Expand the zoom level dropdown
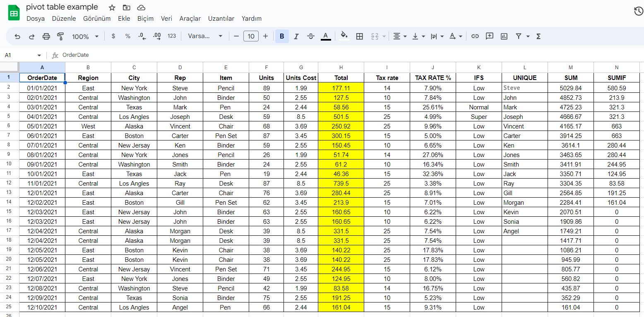644x317 pixels. click(85, 36)
